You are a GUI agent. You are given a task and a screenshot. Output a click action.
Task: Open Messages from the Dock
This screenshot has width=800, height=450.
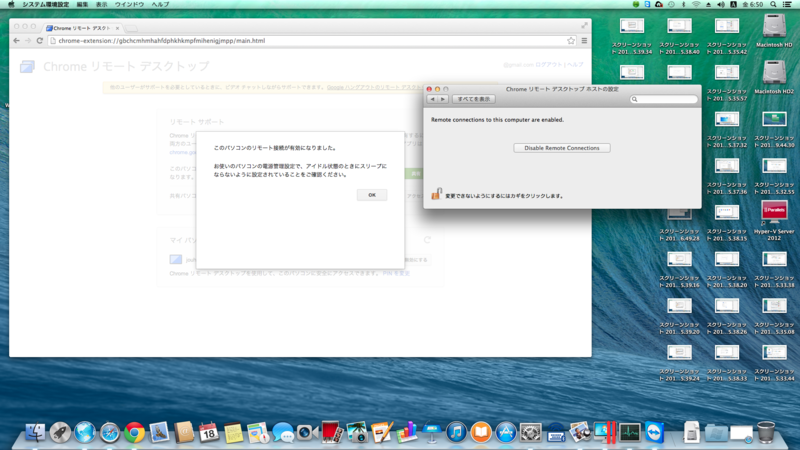283,432
